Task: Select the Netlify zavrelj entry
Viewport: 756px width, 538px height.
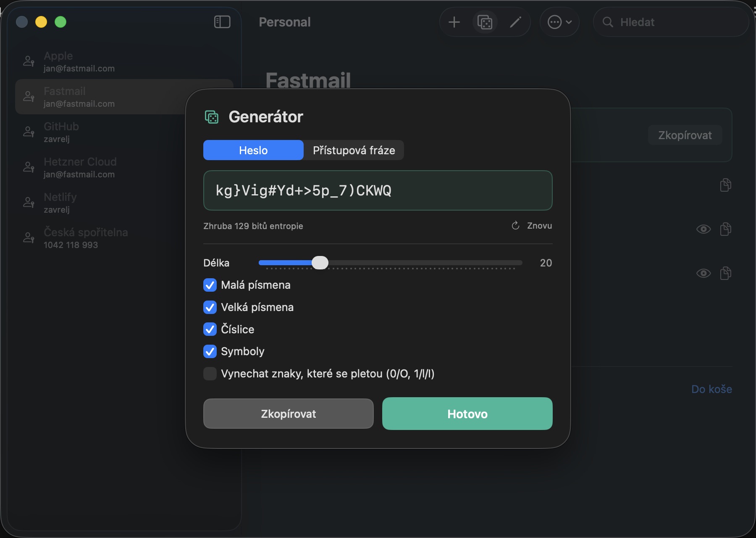Action: pyautogui.click(x=124, y=203)
